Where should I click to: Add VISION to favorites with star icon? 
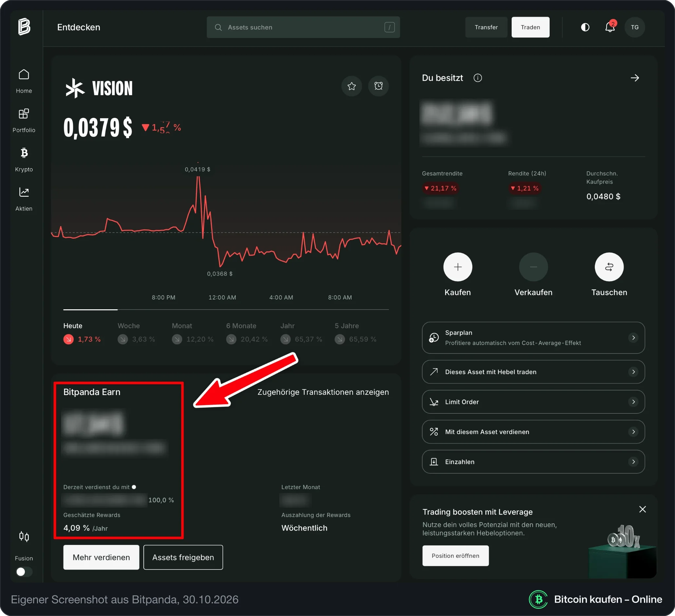352,86
